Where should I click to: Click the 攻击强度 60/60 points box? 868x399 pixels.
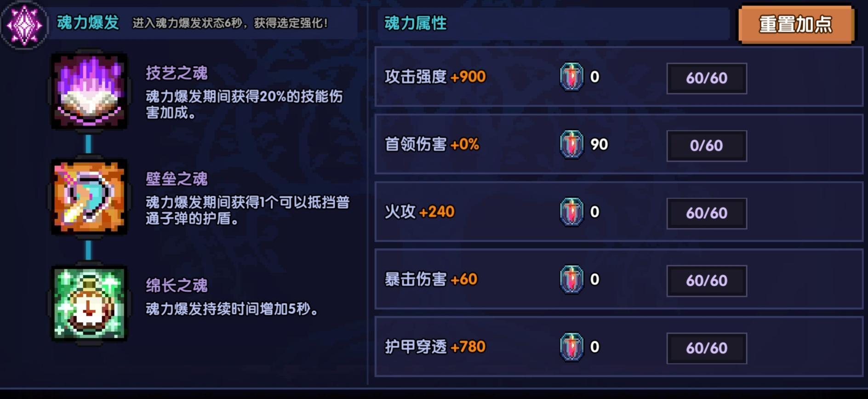[707, 78]
